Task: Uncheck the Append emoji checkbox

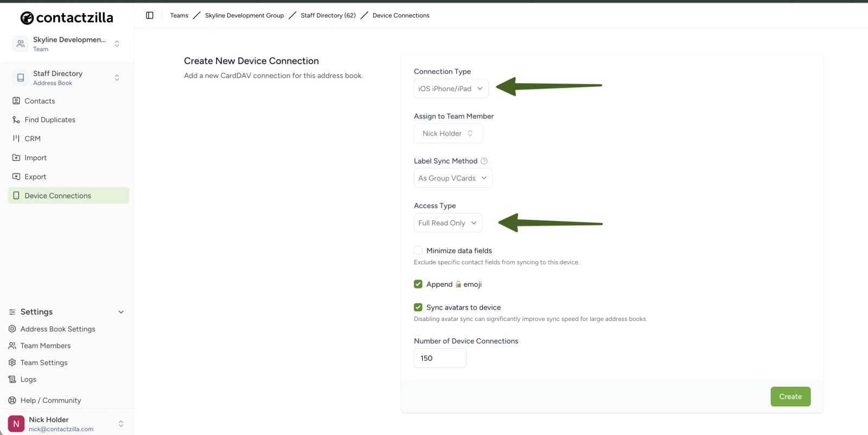Action: pyautogui.click(x=418, y=284)
